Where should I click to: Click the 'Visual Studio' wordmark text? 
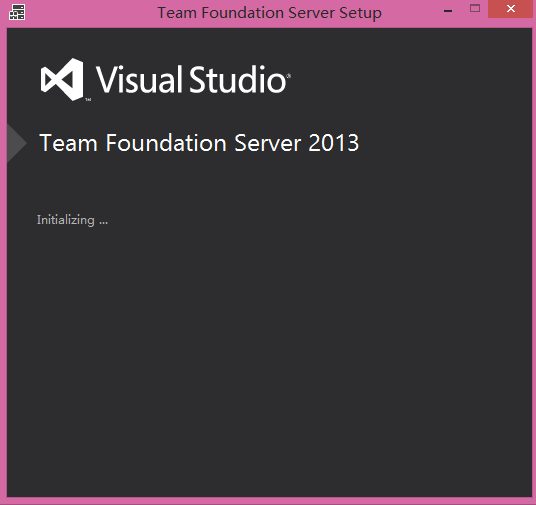click(x=192, y=79)
